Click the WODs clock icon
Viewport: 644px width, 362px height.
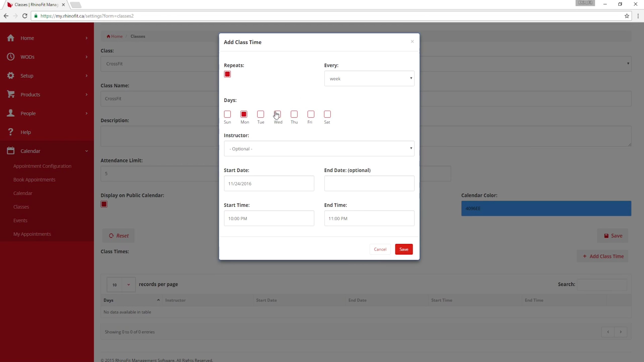pyautogui.click(x=11, y=57)
